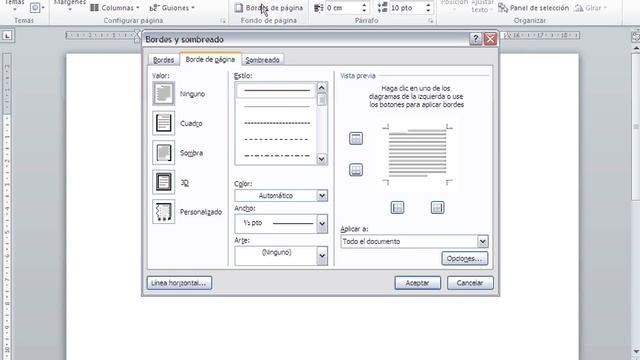Screen dimensions: 640x360
Task: Click the Cancelar button
Action: [470, 282]
